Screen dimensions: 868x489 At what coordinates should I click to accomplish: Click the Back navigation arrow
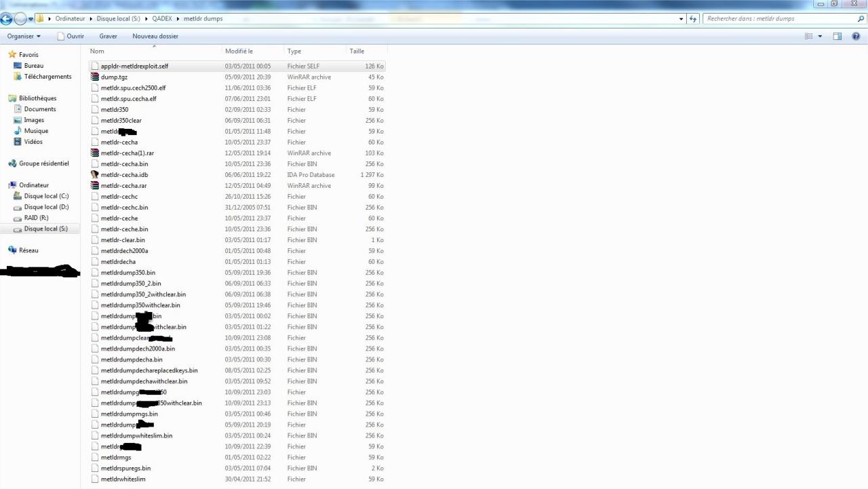tap(8, 19)
